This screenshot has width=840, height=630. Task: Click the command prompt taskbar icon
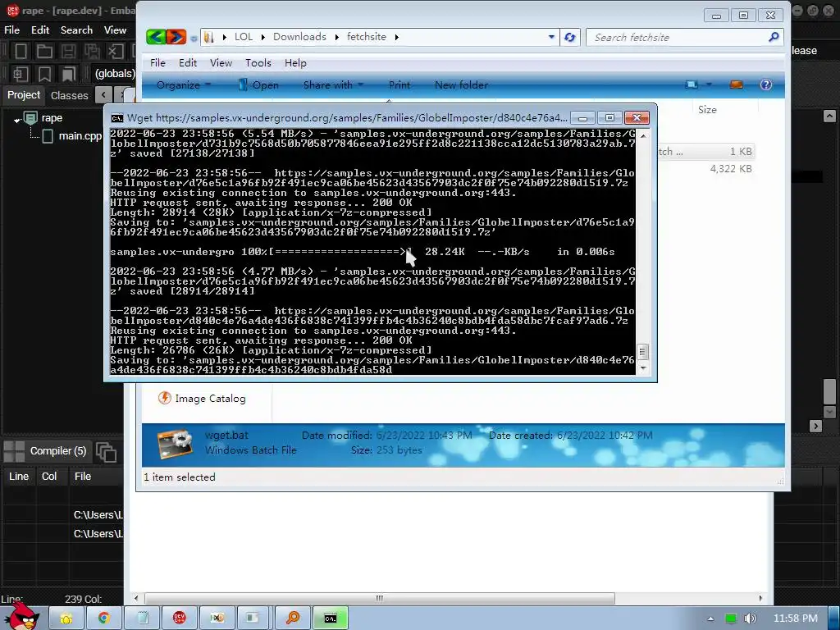[x=331, y=619]
